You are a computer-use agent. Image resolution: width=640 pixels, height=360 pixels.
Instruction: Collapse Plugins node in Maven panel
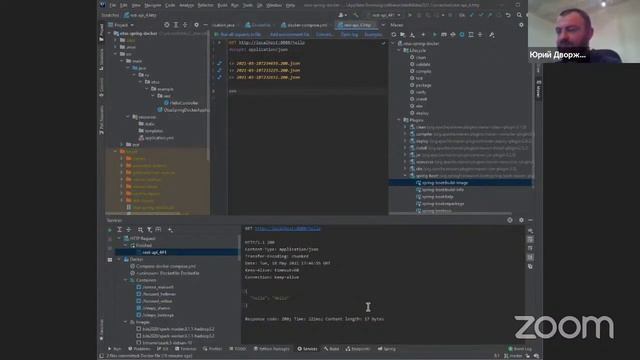400,120
